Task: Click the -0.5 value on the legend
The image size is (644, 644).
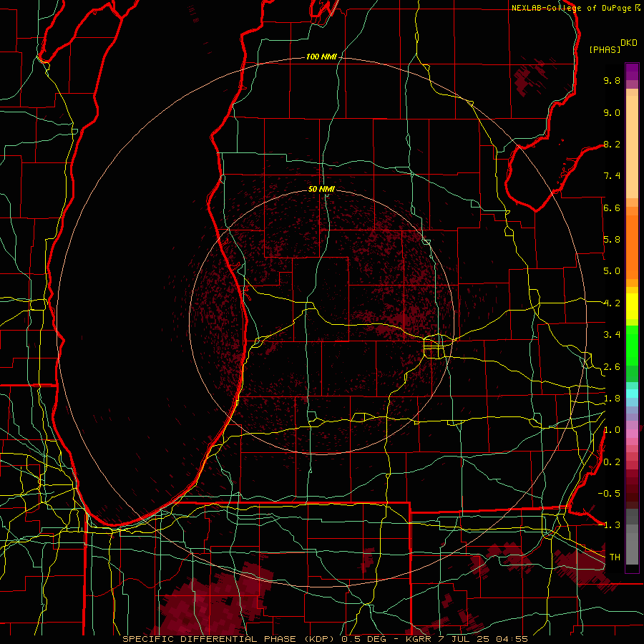Action: [609, 494]
